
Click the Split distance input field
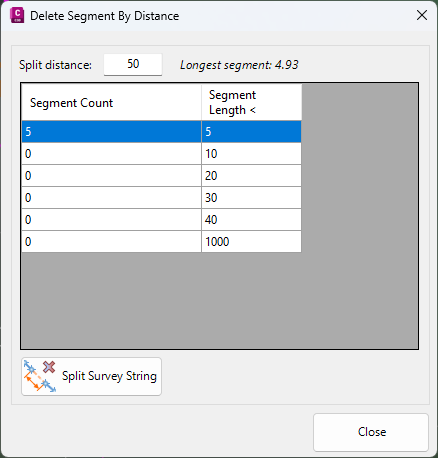(133, 64)
